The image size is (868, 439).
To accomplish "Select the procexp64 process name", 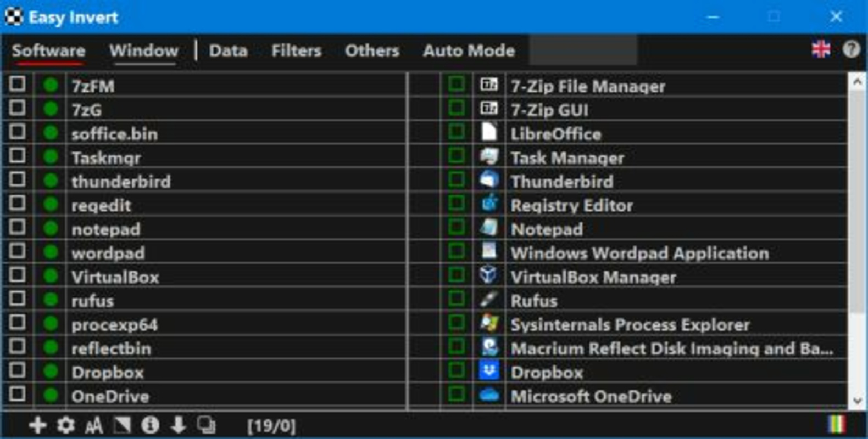I will pos(114,324).
